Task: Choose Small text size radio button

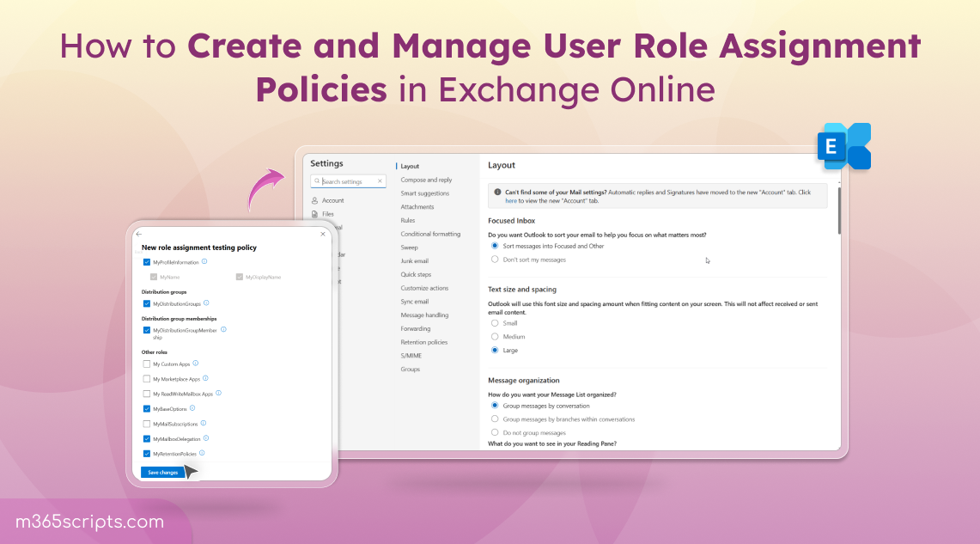Action: 495,323
